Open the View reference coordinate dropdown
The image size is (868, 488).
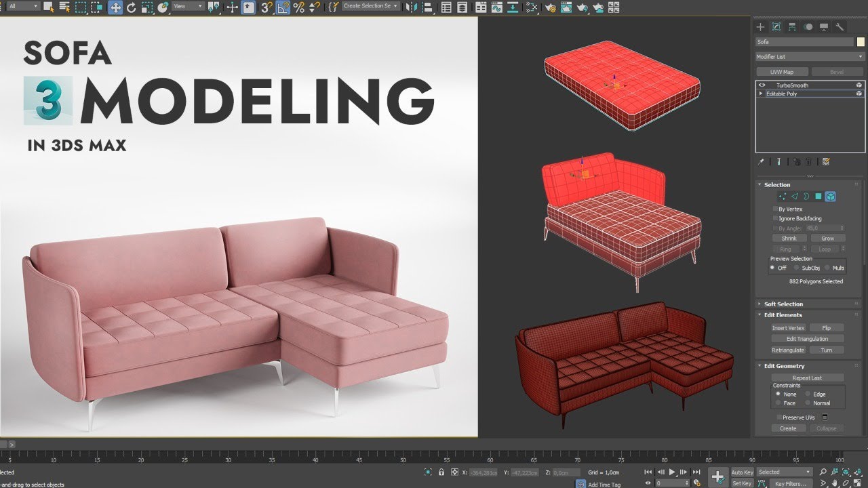click(x=188, y=6)
